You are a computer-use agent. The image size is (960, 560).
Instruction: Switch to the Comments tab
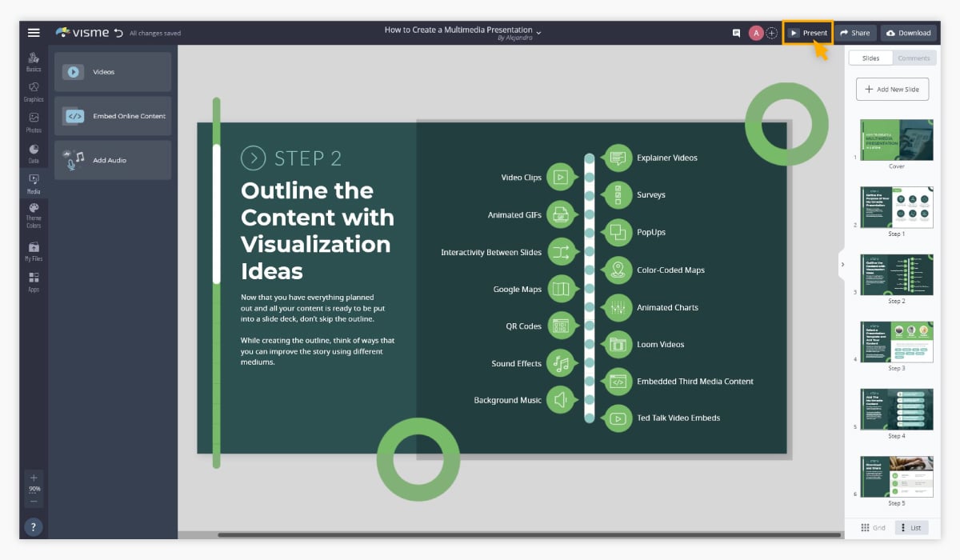914,57
